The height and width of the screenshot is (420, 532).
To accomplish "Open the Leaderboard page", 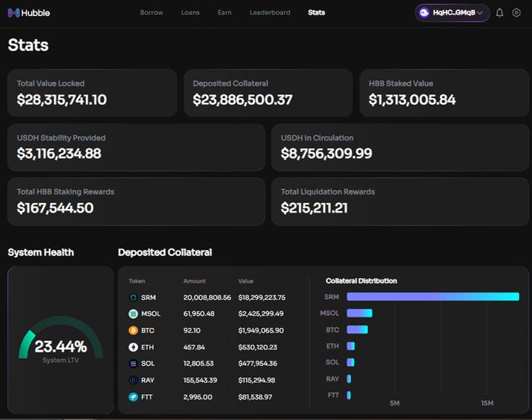I will pyautogui.click(x=270, y=13).
